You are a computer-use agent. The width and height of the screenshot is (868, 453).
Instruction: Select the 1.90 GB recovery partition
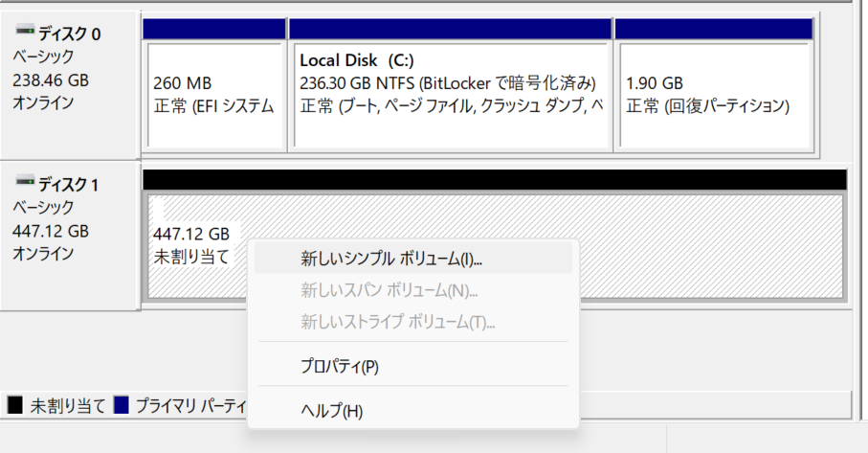tap(714, 95)
